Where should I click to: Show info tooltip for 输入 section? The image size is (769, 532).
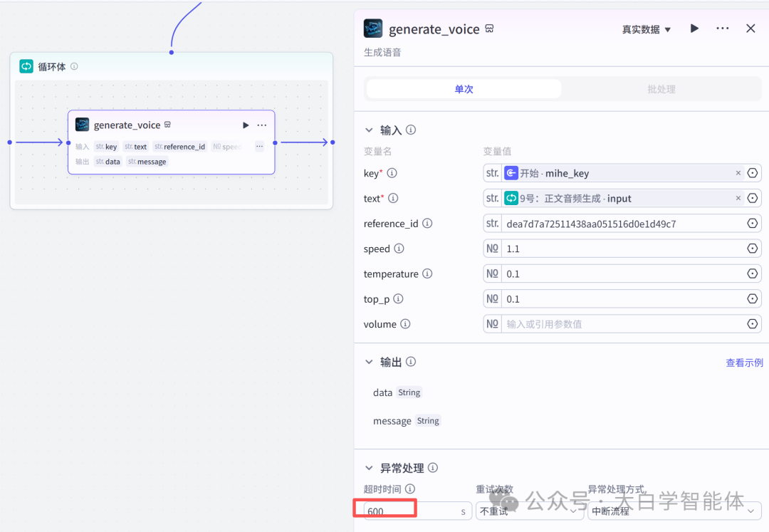[x=411, y=130]
